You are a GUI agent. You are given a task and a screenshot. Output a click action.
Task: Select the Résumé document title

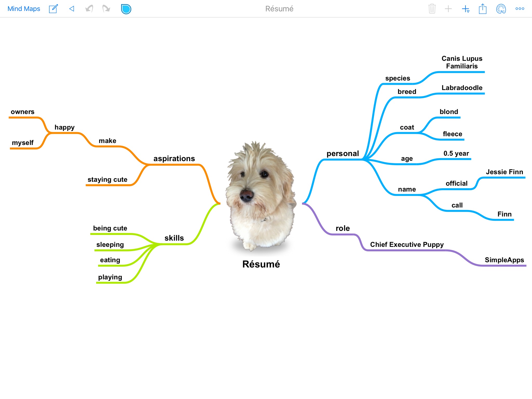279,9
